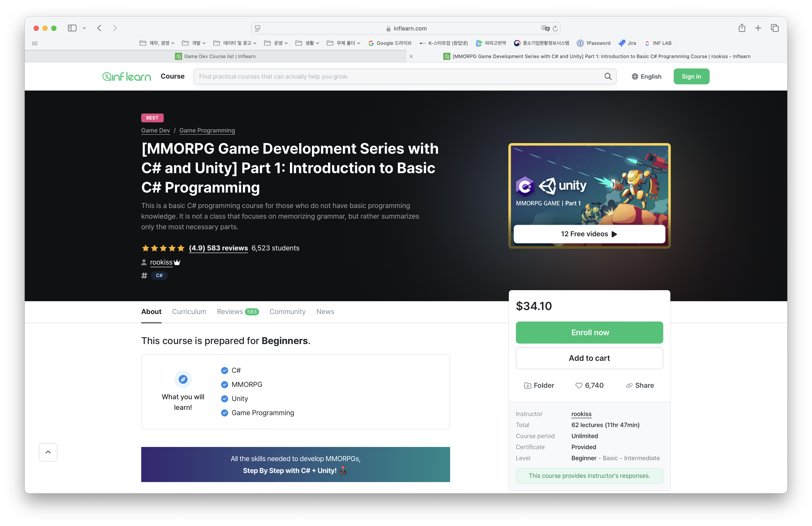Go forward with the forward arrow
812x526 pixels.
115,28
